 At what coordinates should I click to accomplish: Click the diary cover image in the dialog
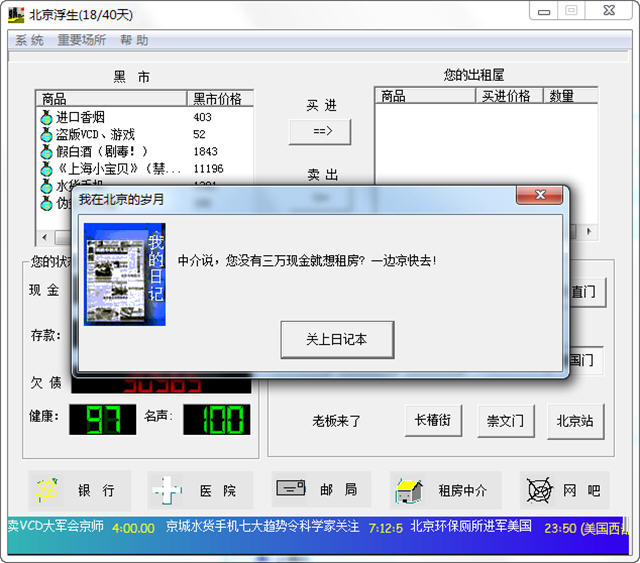point(124,274)
